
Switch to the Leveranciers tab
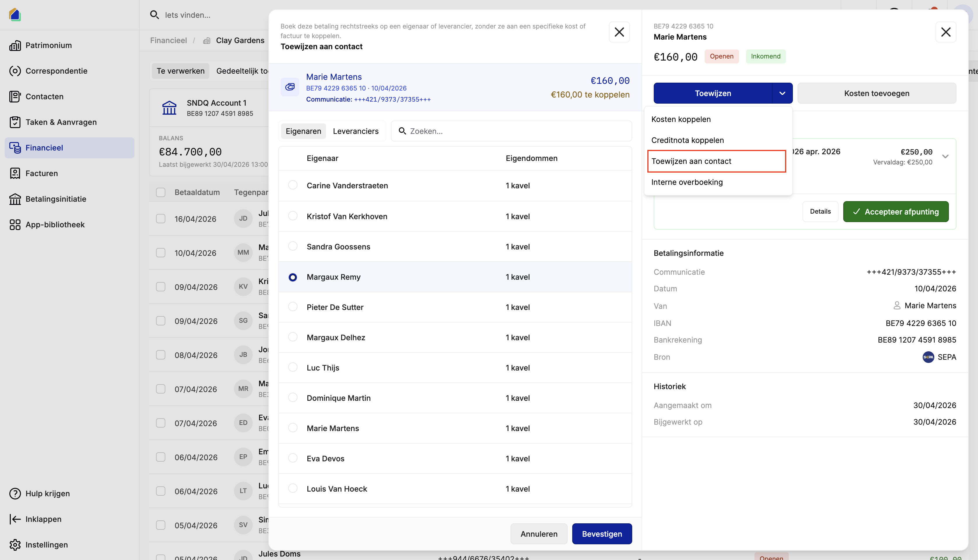coord(356,131)
